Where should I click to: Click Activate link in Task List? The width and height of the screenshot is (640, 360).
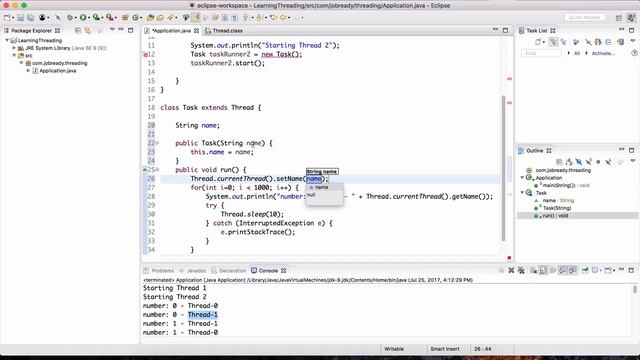603,53
